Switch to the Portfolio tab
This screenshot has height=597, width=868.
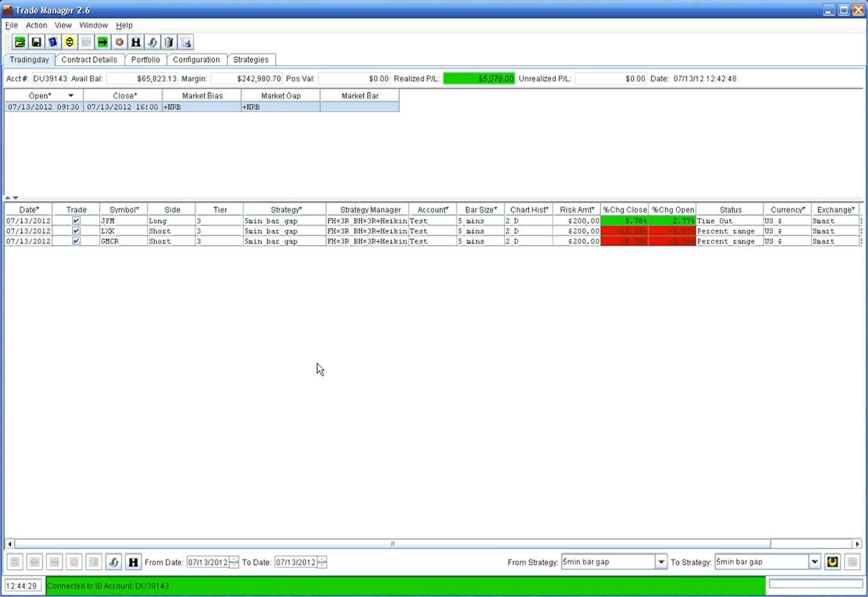point(146,60)
